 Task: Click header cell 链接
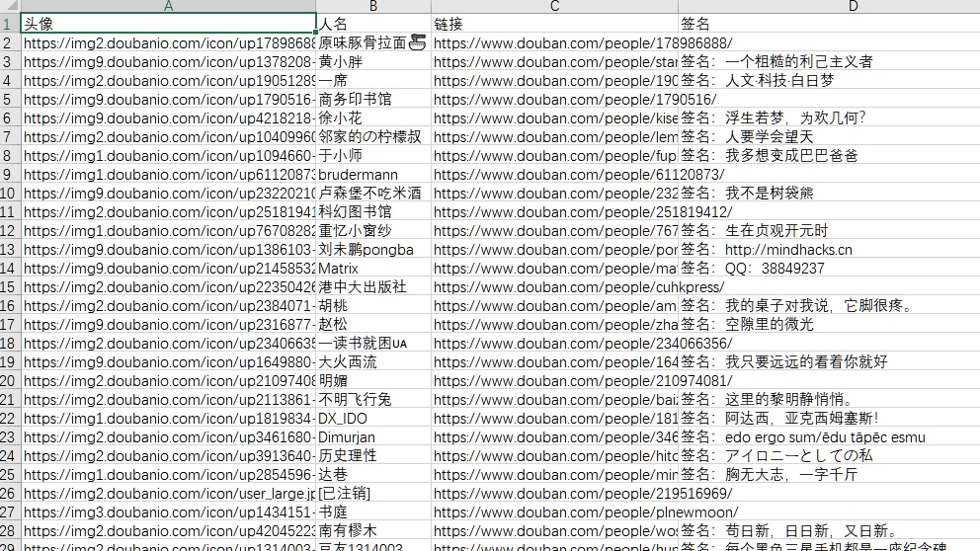tap(554, 24)
